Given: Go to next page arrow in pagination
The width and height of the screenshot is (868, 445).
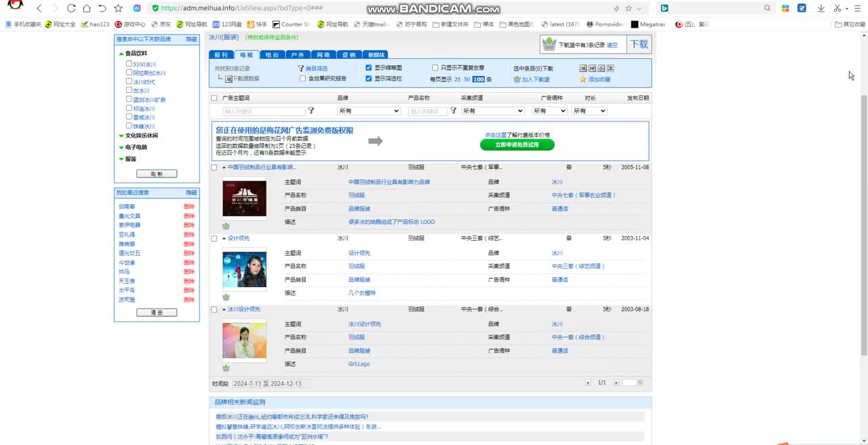Looking at the screenshot, I should [616, 383].
